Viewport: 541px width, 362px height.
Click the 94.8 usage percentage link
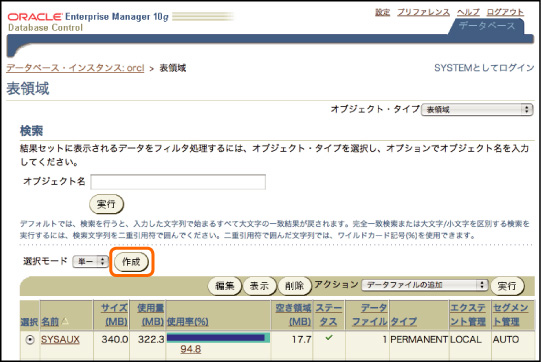pos(190,349)
